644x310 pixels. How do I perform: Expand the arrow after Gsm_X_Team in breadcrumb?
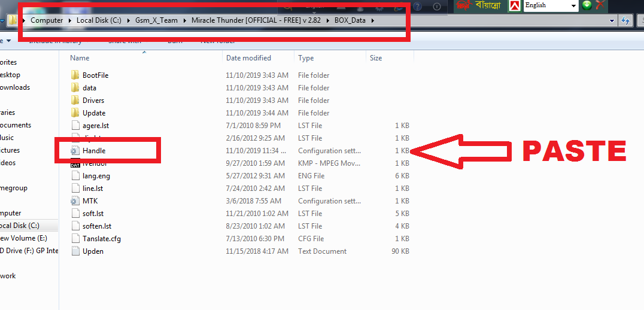pyautogui.click(x=185, y=20)
